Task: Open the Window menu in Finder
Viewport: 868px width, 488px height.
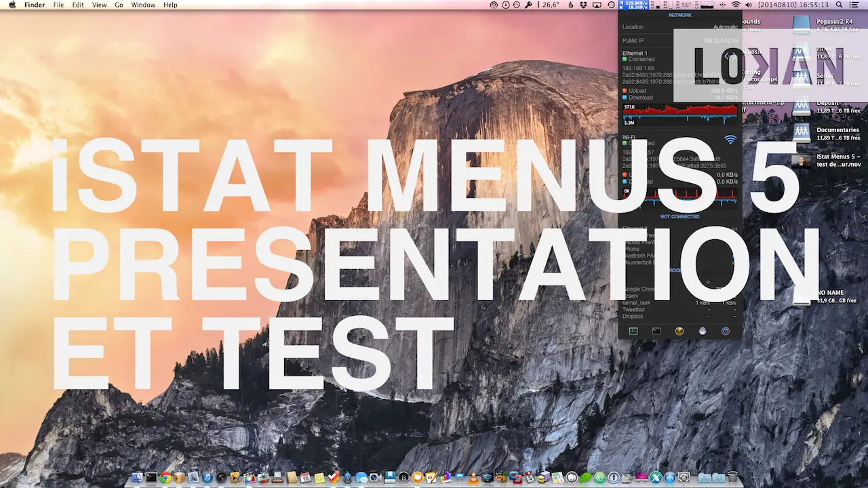Action: point(143,5)
